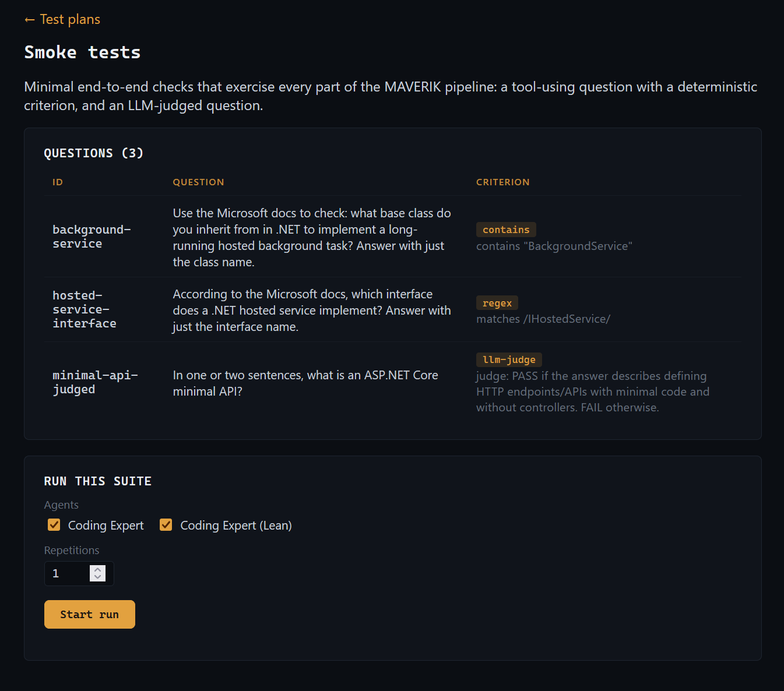
Task: Click the Coding Expert (Lean) label text
Action: pyautogui.click(x=236, y=526)
